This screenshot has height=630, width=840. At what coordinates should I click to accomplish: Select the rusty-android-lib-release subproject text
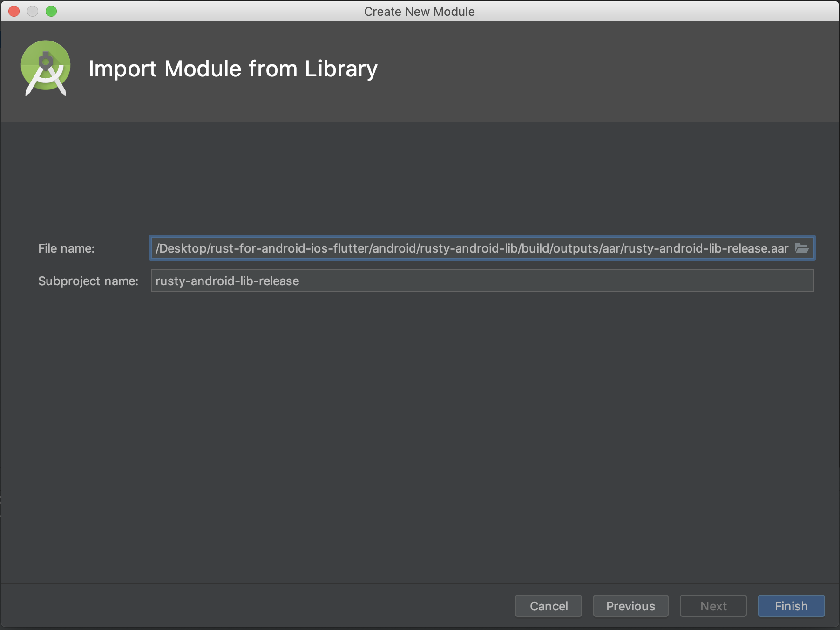point(227,281)
